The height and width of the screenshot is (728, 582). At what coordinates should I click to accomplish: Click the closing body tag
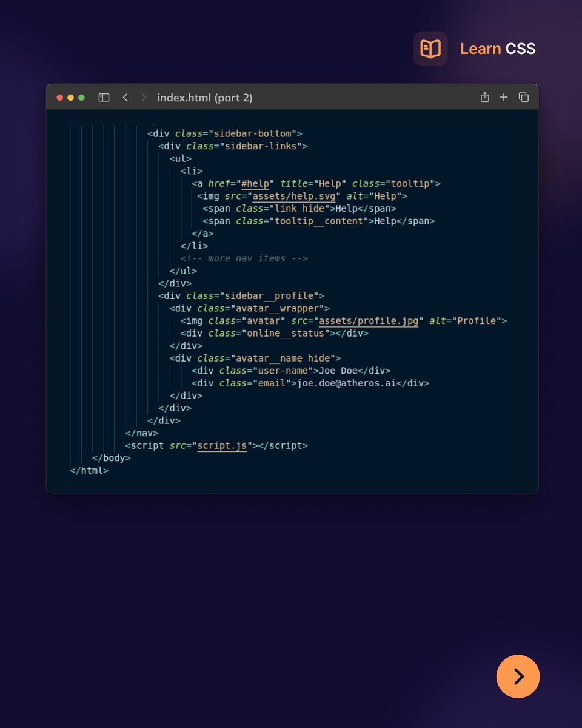tap(111, 458)
